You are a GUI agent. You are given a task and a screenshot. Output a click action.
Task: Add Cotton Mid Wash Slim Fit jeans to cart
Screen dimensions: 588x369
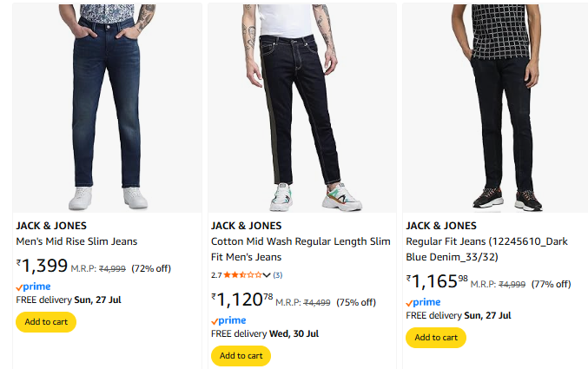coord(241,356)
